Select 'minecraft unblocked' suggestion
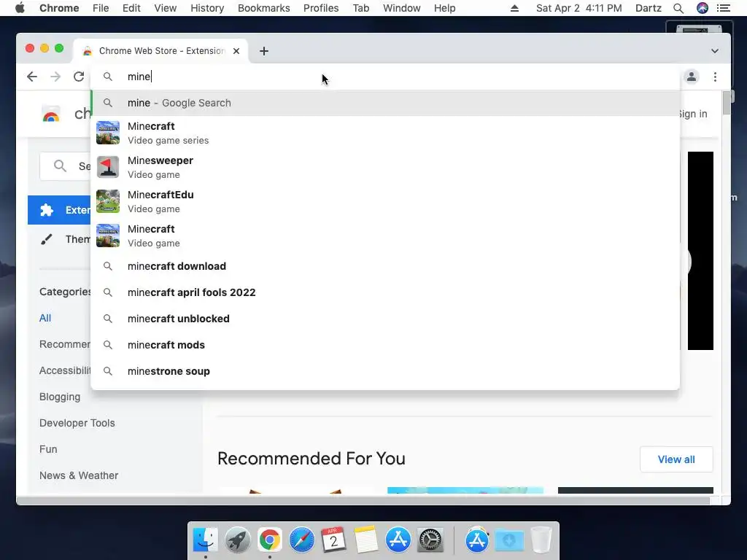747x560 pixels. click(385, 319)
